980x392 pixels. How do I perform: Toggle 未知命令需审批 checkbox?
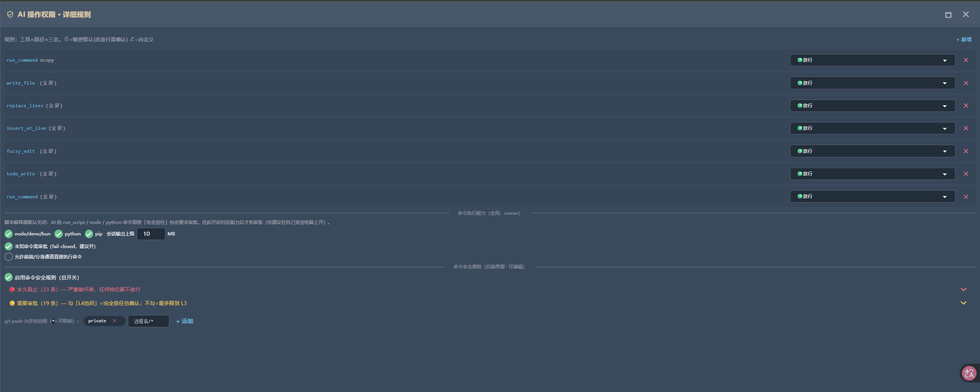(x=8, y=246)
